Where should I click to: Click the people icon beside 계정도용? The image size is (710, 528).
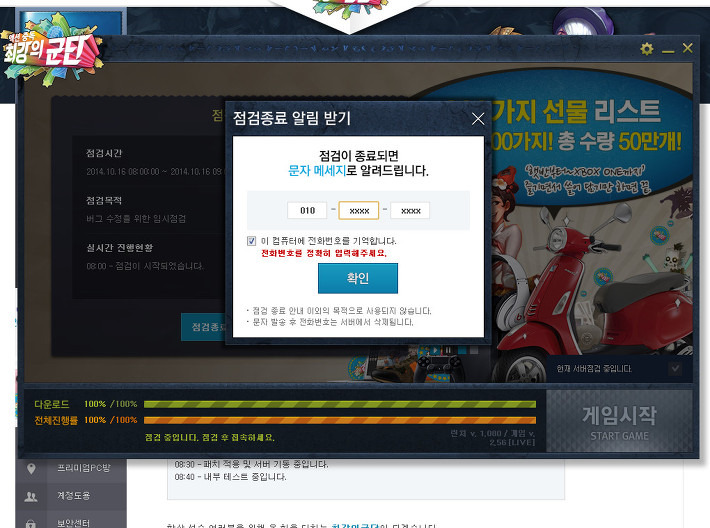point(31,497)
